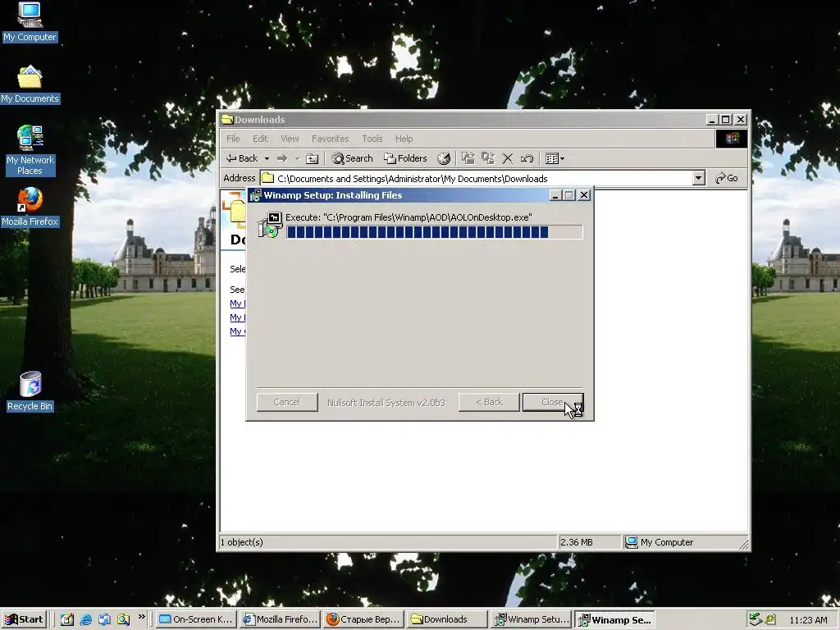
Task: Open the Views dropdown button
Action: (x=555, y=158)
